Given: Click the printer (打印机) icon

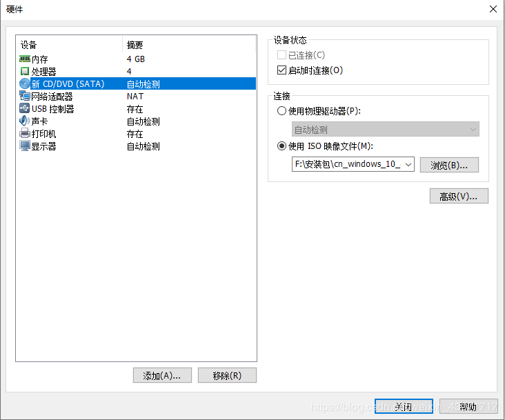Looking at the screenshot, I should click(25, 134).
